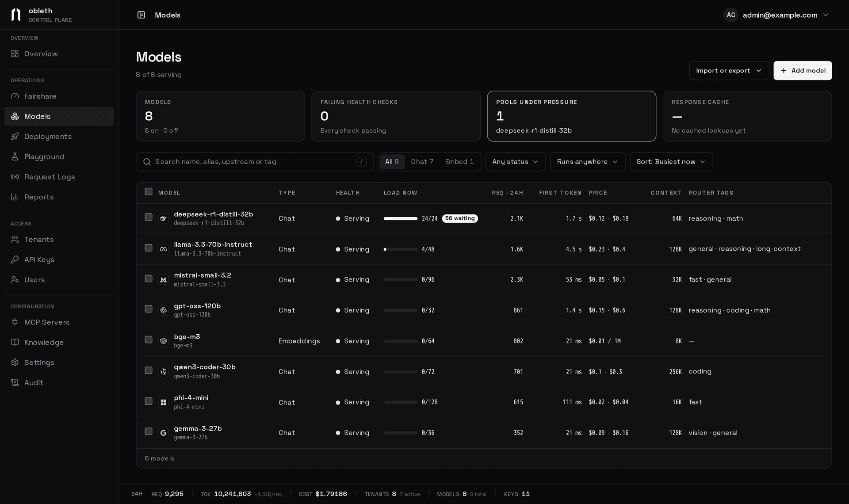The width and height of the screenshot is (849, 504).
Task: Tick the deepseek-r1-distill-32b row checkbox
Action: [149, 217]
